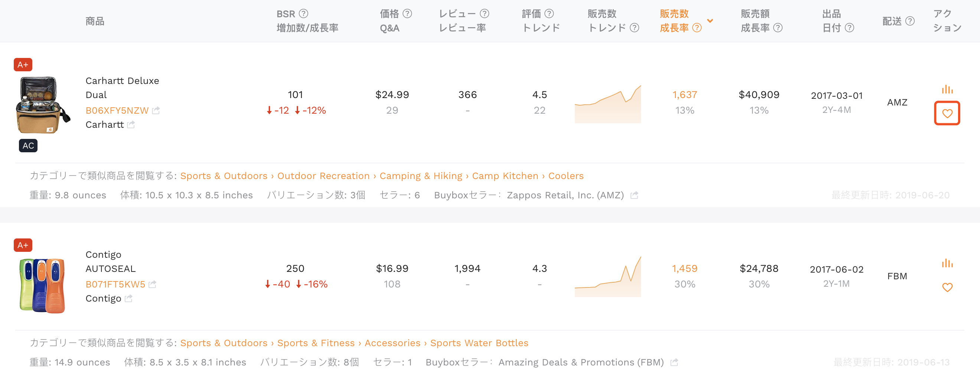Open the Coolers category link
The width and height of the screenshot is (980, 374).
[x=565, y=176]
